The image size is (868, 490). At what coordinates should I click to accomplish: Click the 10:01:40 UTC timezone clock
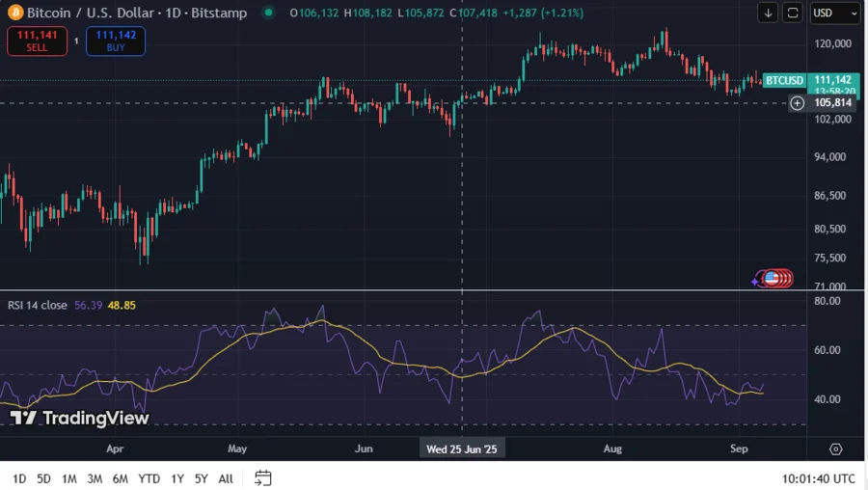[x=818, y=478]
